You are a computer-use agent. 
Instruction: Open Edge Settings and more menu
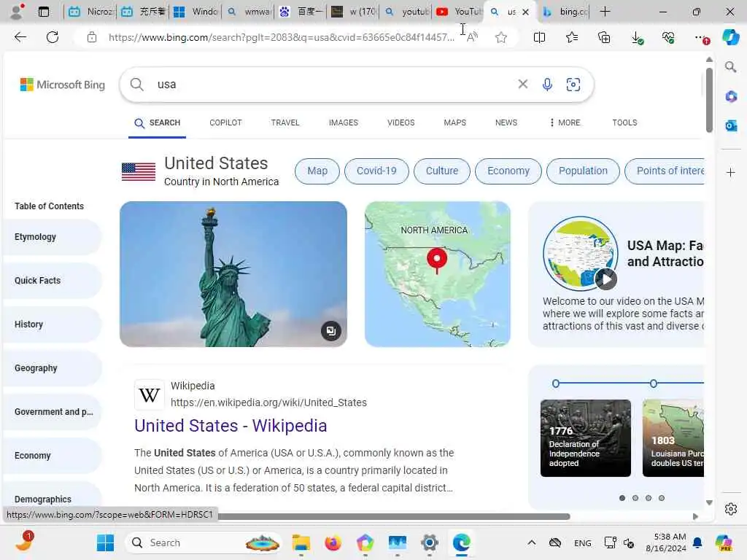[701, 38]
